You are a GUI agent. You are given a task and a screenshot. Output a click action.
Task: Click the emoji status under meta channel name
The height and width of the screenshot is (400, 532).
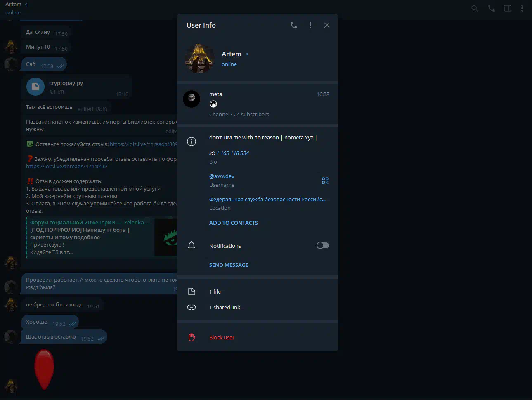[x=213, y=104]
